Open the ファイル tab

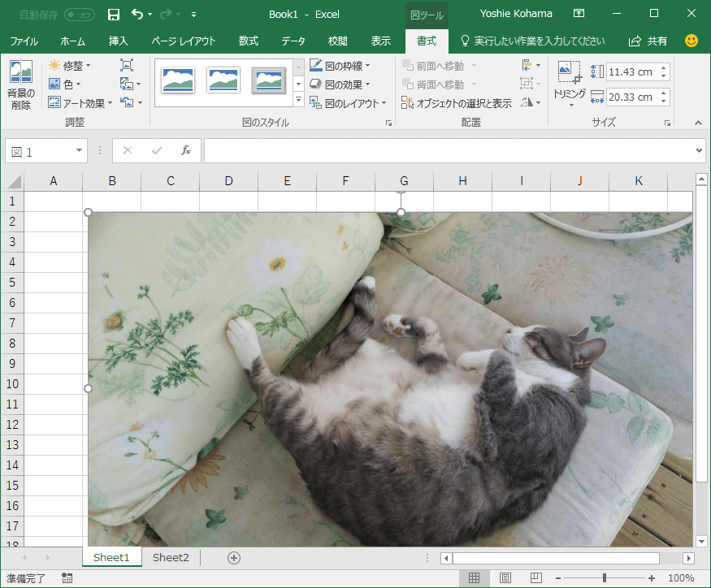24,41
